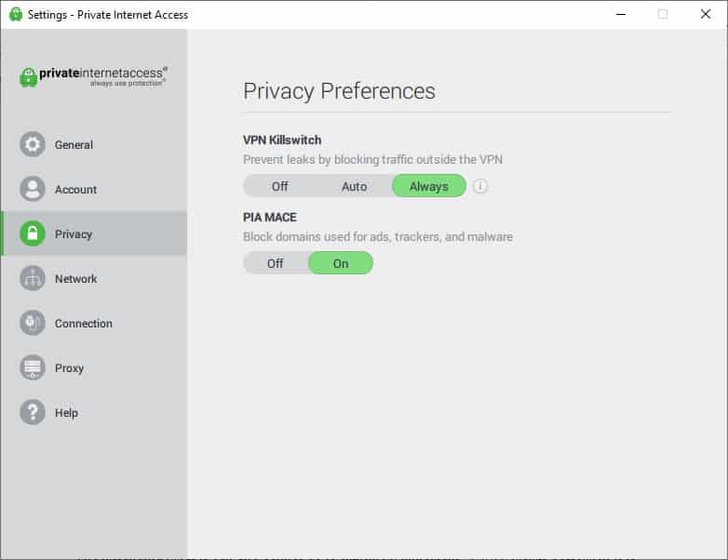Image resolution: width=728 pixels, height=560 pixels.
Task: Click the PIA lock icon in title bar
Action: pos(16,14)
